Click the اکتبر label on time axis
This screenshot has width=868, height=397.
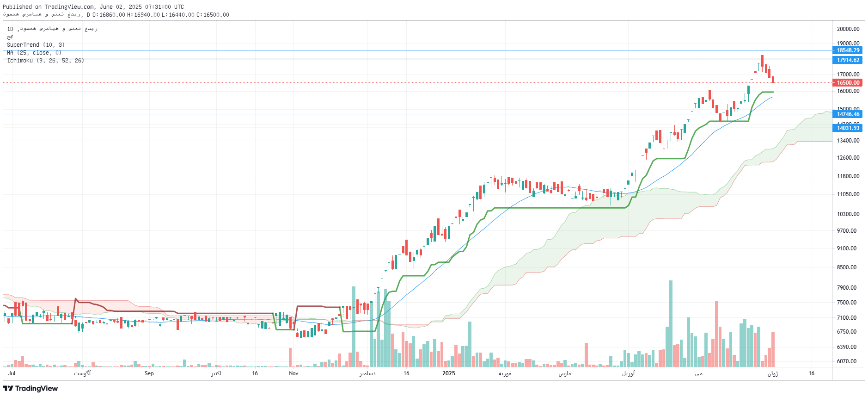coord(216,373)
